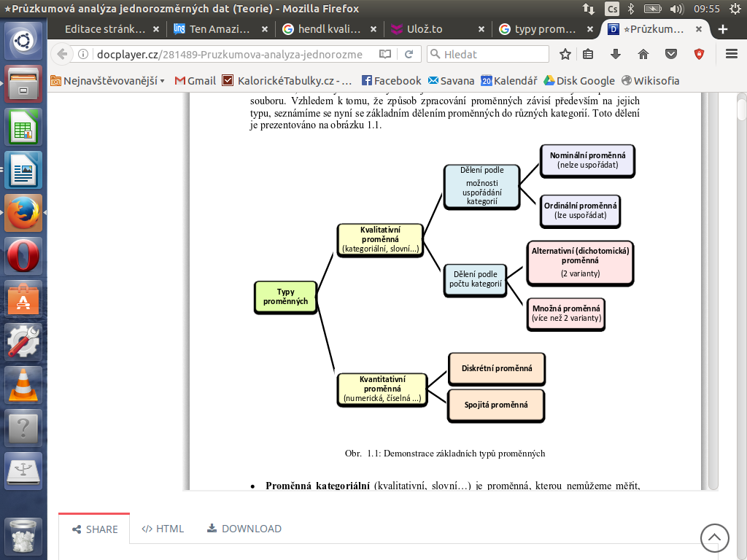The width and height of the screenshot is (747, 560).
Task: Go to Firefox home page icon
Action: (643, 55)
